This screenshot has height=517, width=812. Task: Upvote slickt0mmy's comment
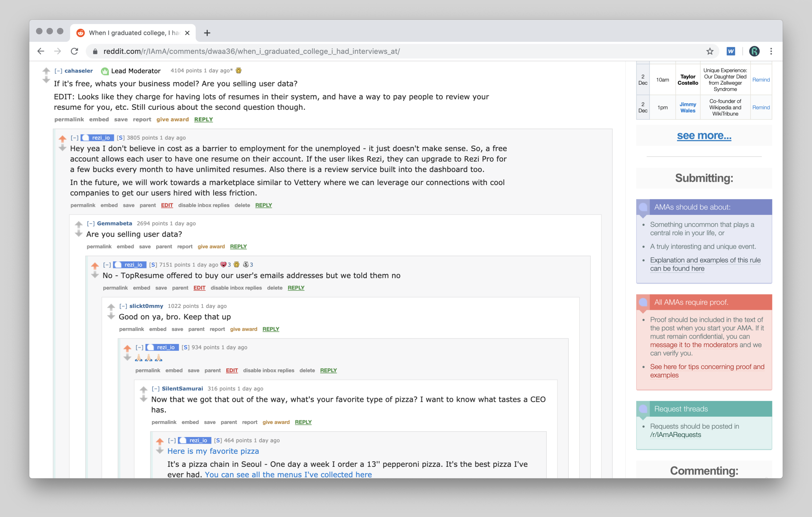111,306
